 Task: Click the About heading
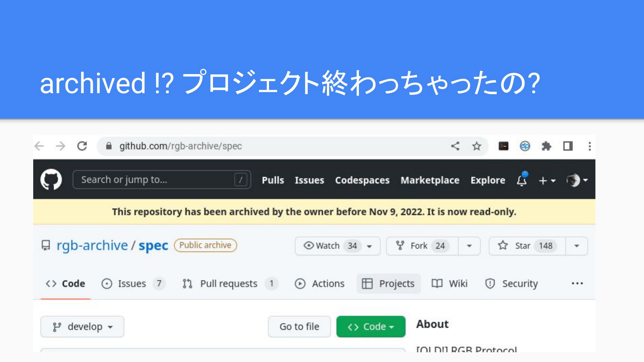pyautogui.click(x=432, y=324)
